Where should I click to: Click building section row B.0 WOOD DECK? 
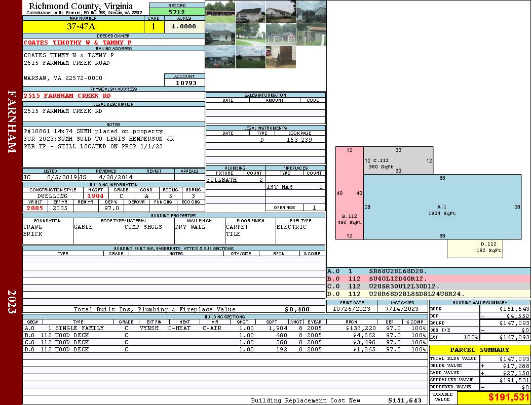pyautogui.click(x=225, y=335)
